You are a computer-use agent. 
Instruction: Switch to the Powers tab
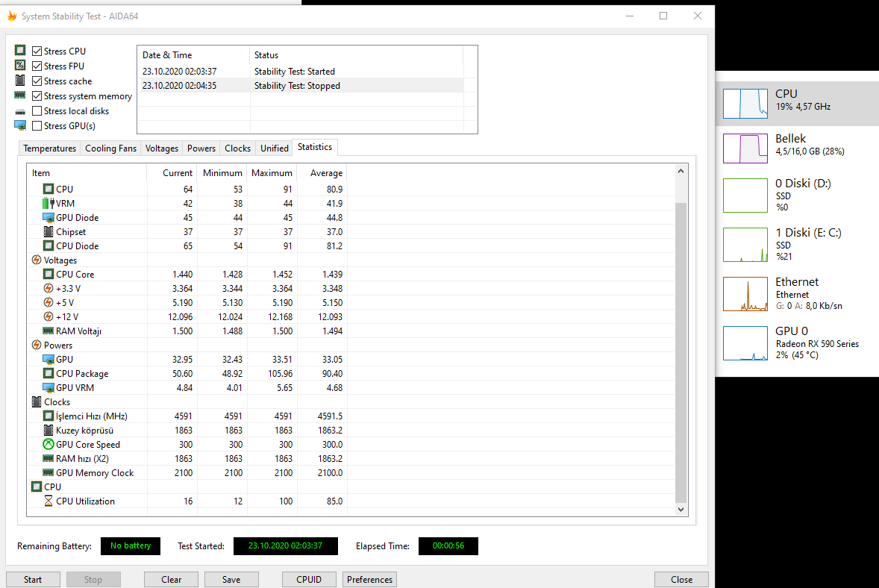[201, 148]
